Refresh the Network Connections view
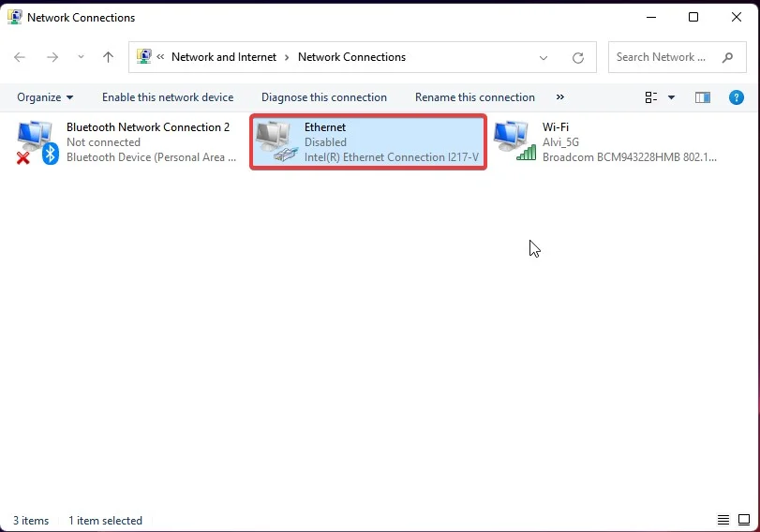The height and width of the screenshot is (532, 760). click(578, 58)
